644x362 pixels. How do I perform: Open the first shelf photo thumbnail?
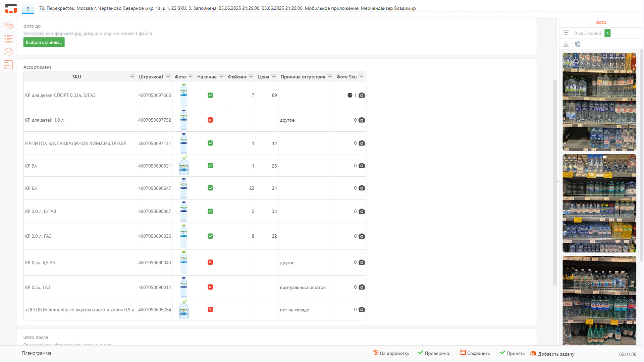pos(599,102)
